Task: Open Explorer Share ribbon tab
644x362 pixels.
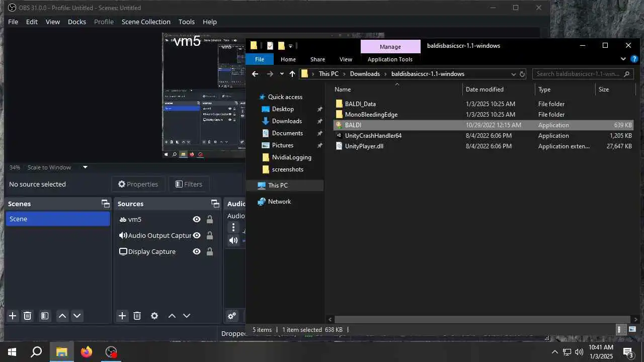Action: tap(317, 59)
